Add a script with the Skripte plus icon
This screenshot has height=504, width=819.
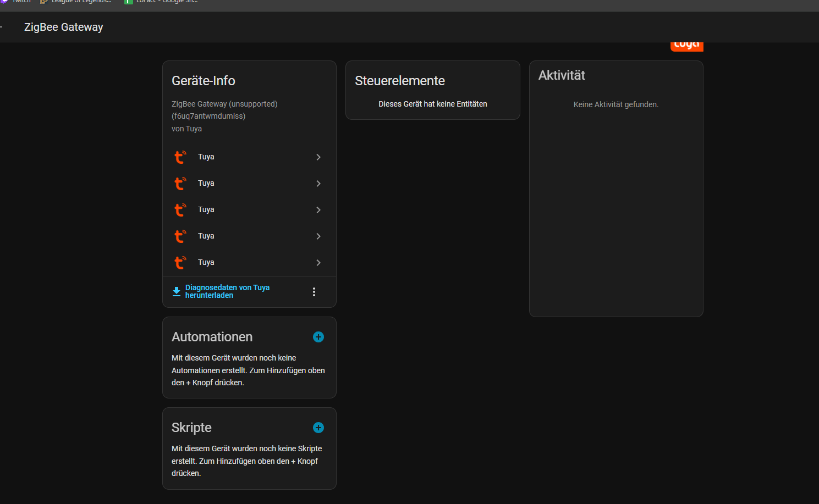pyautogui.click(x=318, y=428)
